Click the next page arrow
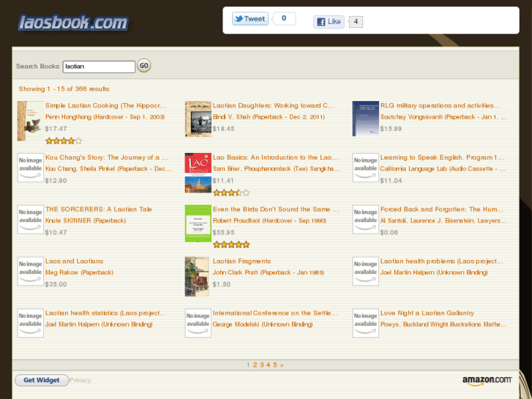 pos(282,365)
